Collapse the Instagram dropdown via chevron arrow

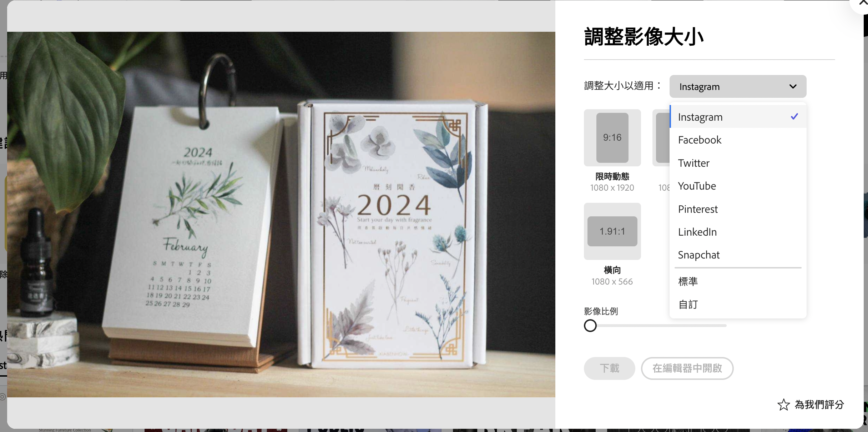(x=793, y=86)
